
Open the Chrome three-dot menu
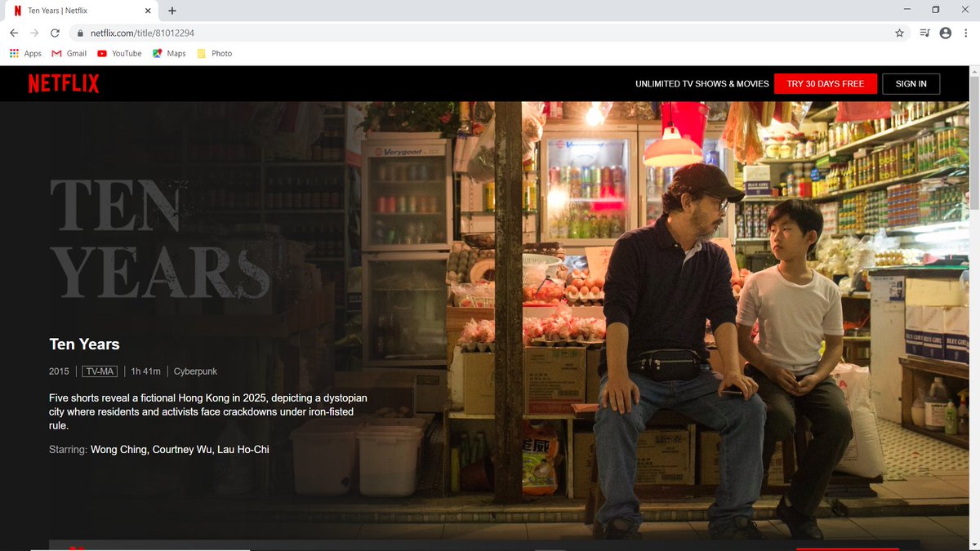click(966, 33)
